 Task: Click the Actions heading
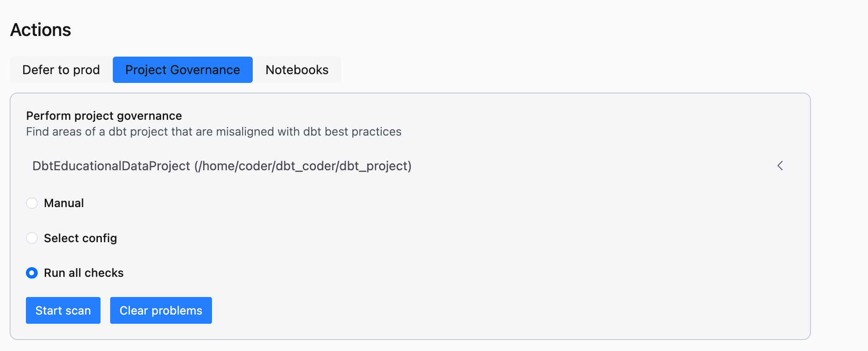tap(40, 30)
